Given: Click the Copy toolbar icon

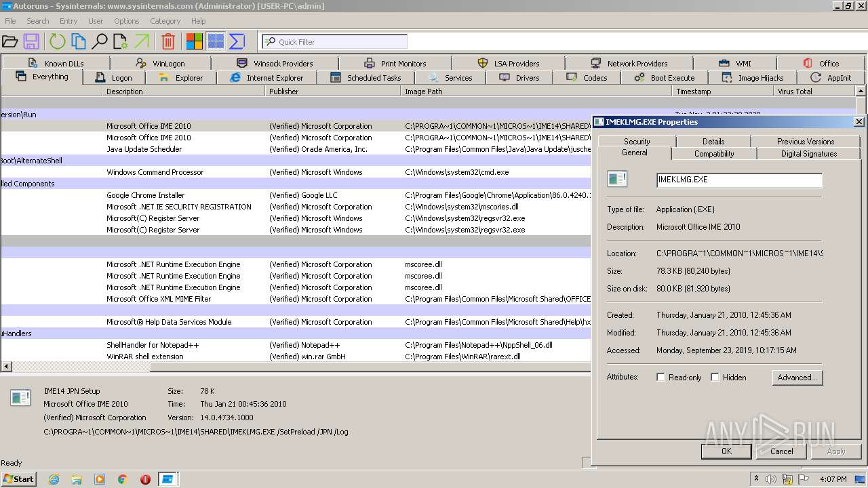Looking at the screenshot, I should (79, 41).
